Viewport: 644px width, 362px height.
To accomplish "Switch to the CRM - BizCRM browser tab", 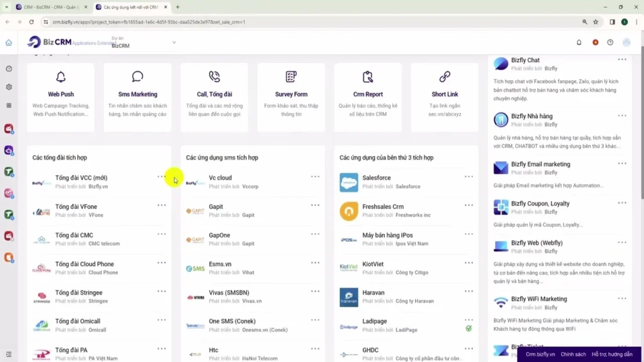I will 50,7.
